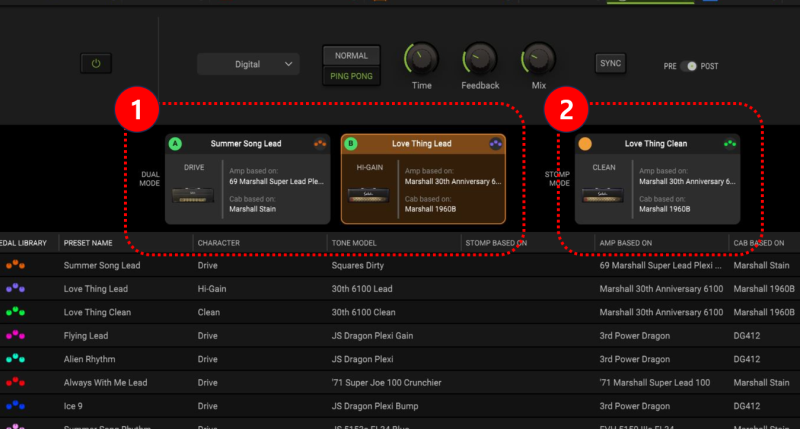The image size is (800, 429).
Task: Select the Love Thing Clean stomp mode card
Action: (657, 179)
